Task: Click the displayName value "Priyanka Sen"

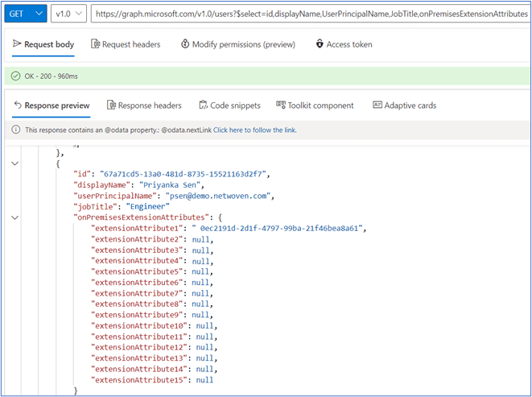Action: click(170, 185)
